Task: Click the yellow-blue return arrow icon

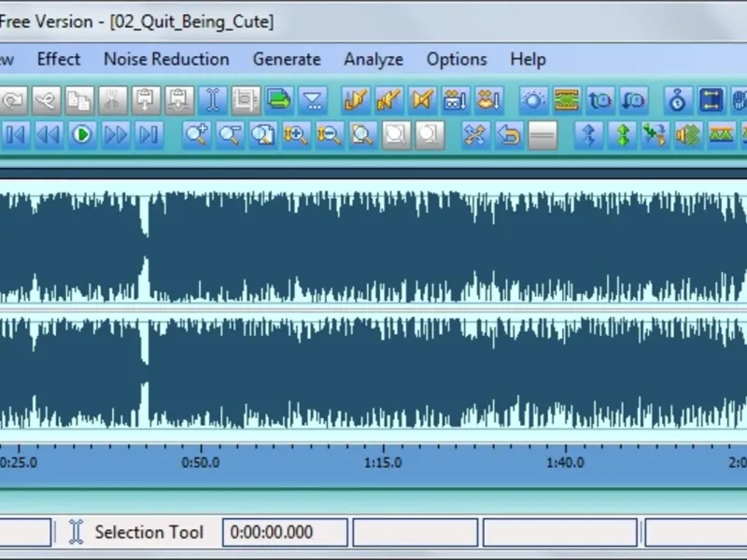Action: (509, 135)
